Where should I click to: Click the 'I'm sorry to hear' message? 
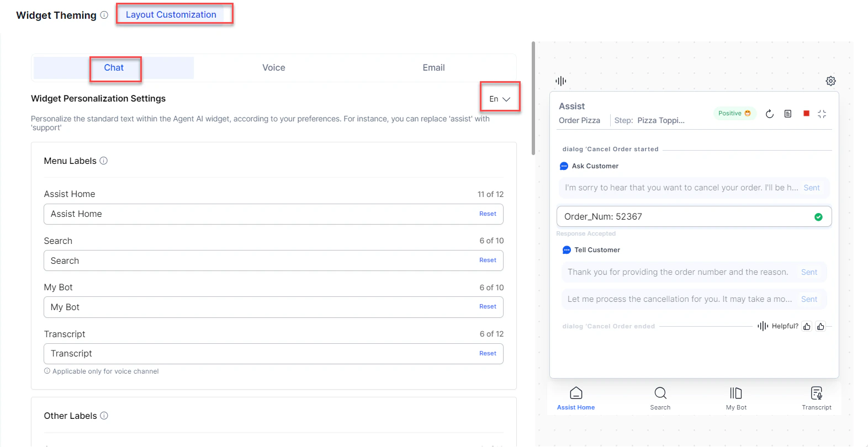[694, 188]
